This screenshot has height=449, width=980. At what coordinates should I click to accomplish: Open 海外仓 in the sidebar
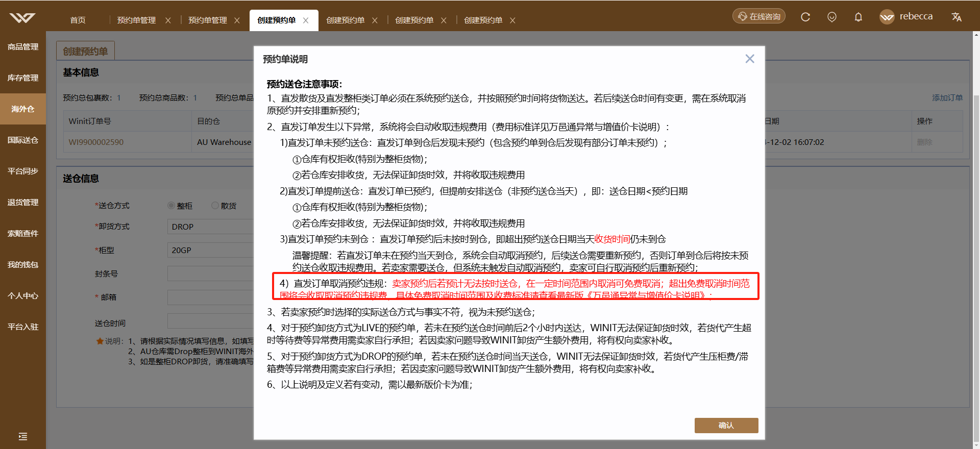(23, 109)
